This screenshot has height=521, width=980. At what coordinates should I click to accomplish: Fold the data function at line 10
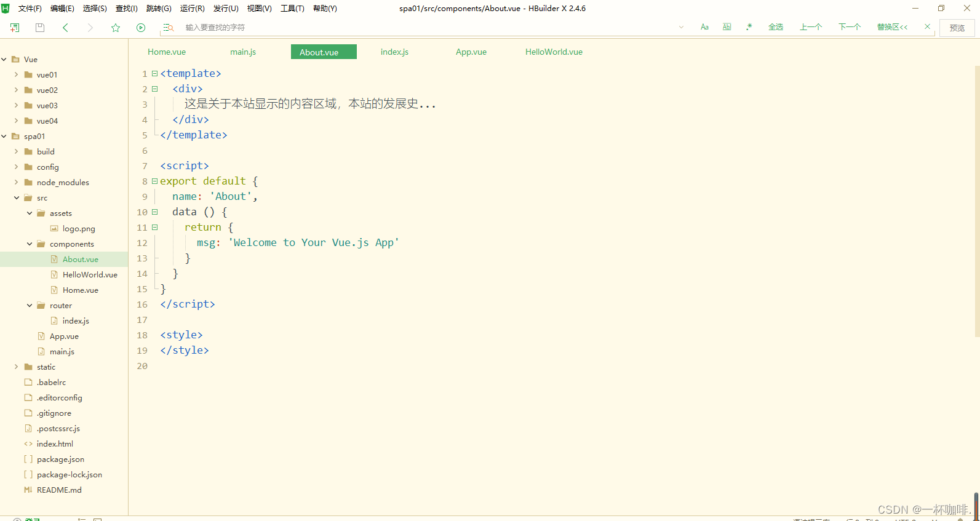(x=154, y=212)
